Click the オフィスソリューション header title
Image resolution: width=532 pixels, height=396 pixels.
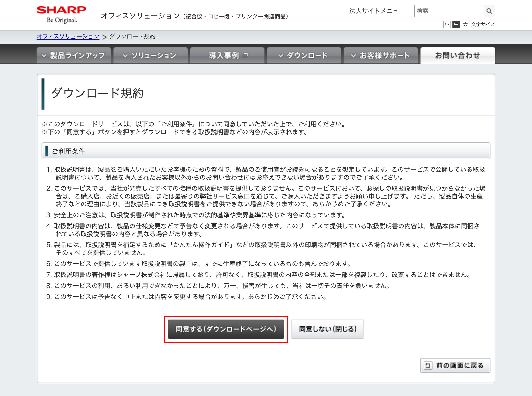(x=194, y=16)
